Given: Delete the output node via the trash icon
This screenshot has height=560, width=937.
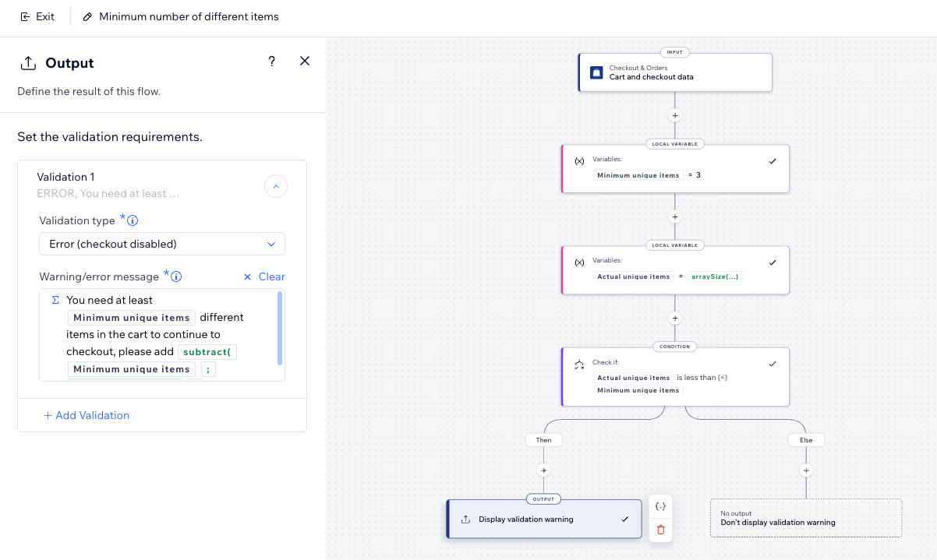Looking at the screenshot, I should pyautogui.click(x=660, y=530).
